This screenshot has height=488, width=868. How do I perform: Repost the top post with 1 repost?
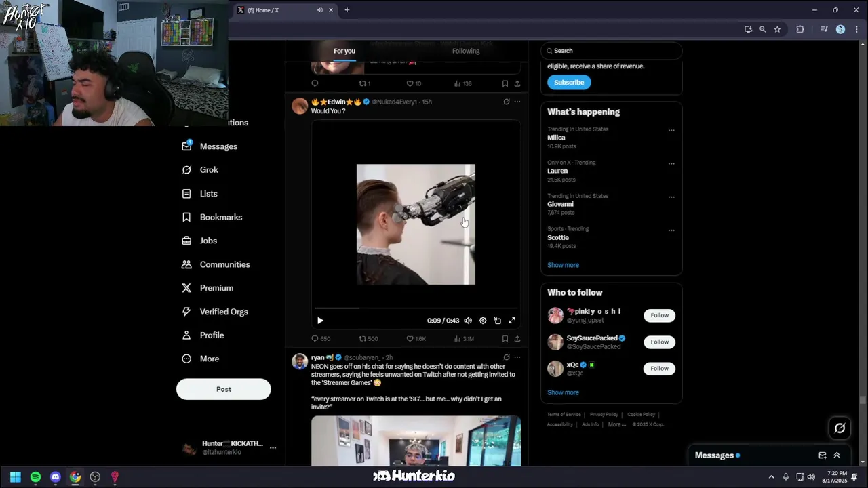(364, 83)
